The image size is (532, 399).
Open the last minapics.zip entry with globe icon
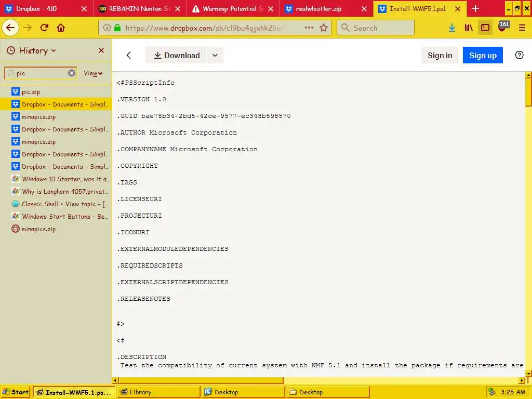[x=56, y=229]
